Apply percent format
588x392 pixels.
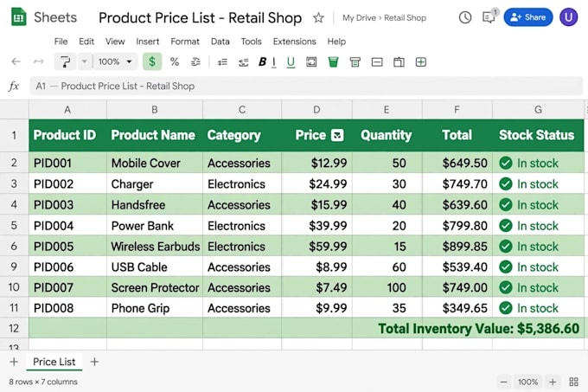[175, 61]
